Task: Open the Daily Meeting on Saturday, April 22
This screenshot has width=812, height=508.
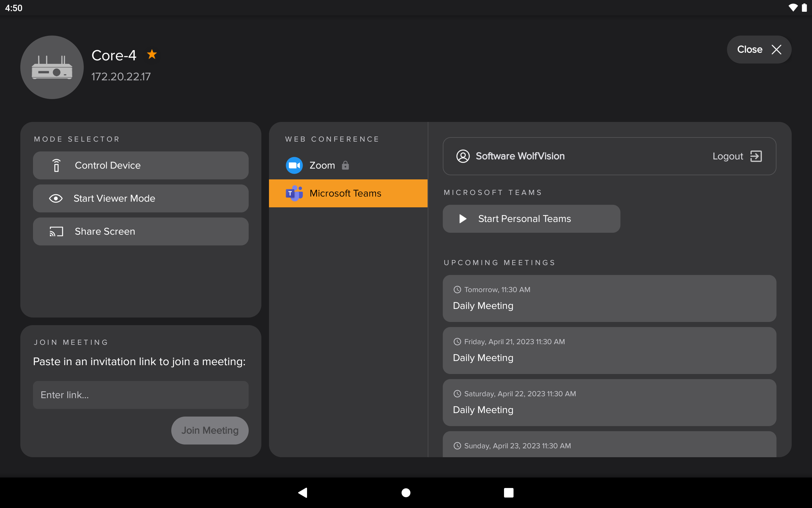Action: [x=609, y=403]
